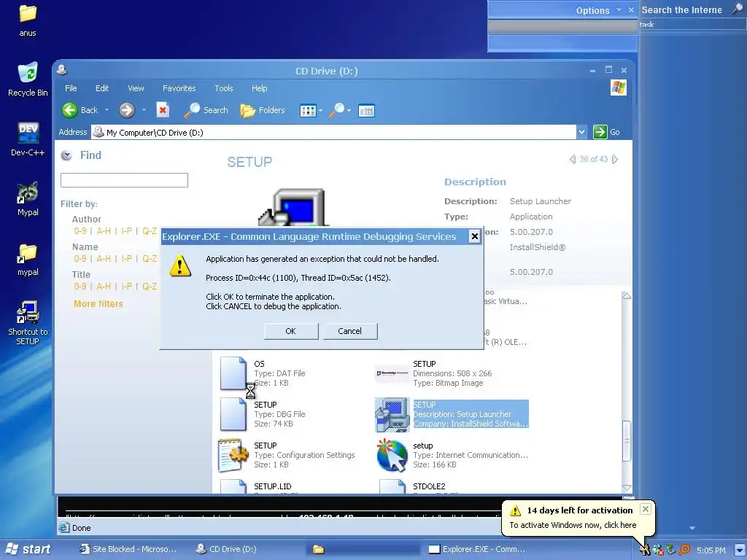Go to next item arrow near 36 of 43
The width and height of the screenshot is (747, 560).
point(615,159)
